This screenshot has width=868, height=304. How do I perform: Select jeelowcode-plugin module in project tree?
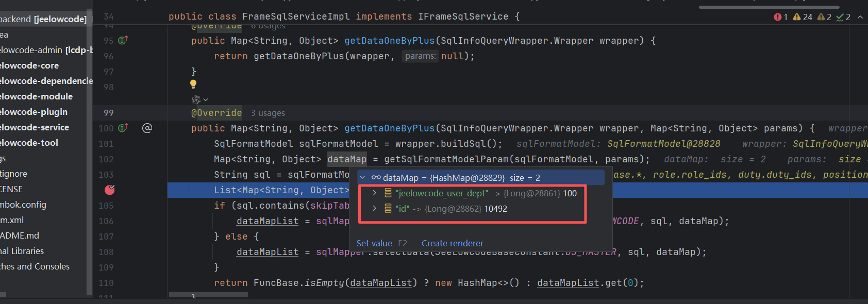(34, 112)
